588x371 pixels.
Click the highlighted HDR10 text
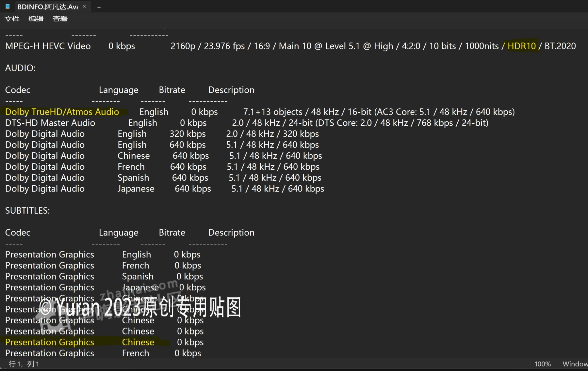pyautogui.click(x=522, y=46)
